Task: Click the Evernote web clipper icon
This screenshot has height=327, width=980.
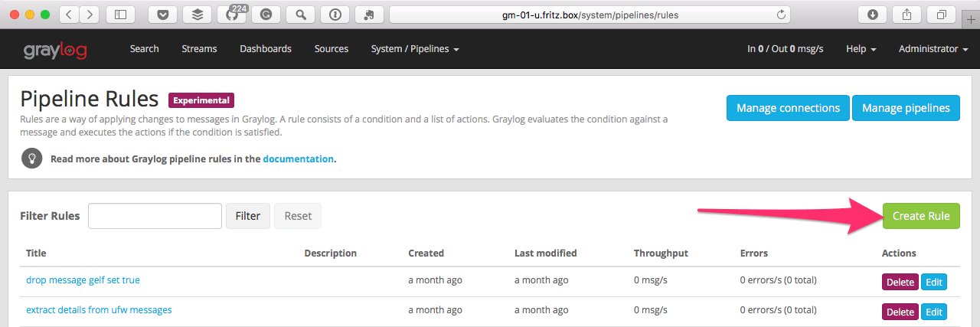Action: pyautogui.click(x=369, y=15)
